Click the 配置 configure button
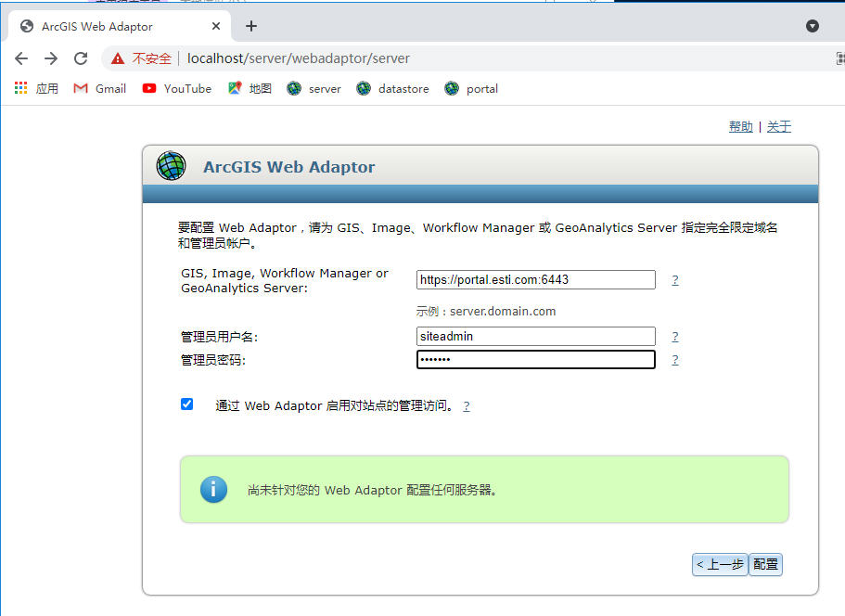The height and width of the screenshot is (616, 845). point(765,564)
